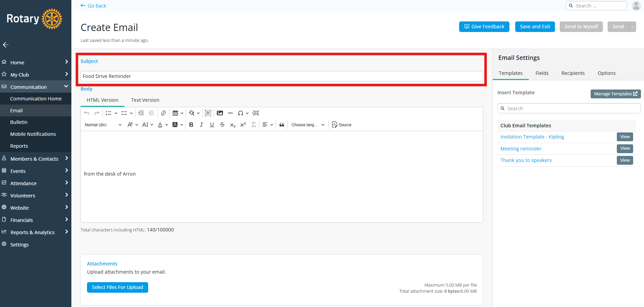
Task: Format selected text as subscript
Action: coord(232,125)
